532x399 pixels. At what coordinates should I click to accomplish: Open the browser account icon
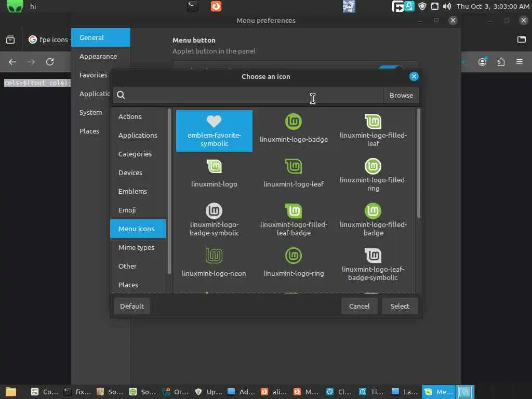482,62
